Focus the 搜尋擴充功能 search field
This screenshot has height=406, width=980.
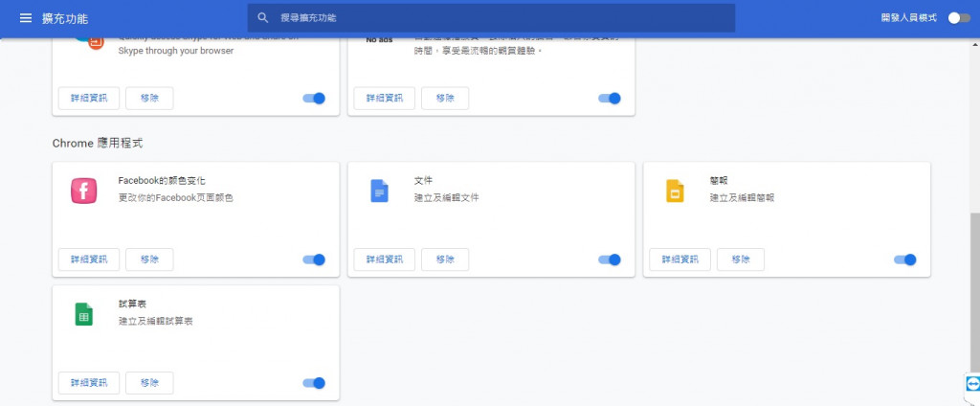tap(491, 18)
